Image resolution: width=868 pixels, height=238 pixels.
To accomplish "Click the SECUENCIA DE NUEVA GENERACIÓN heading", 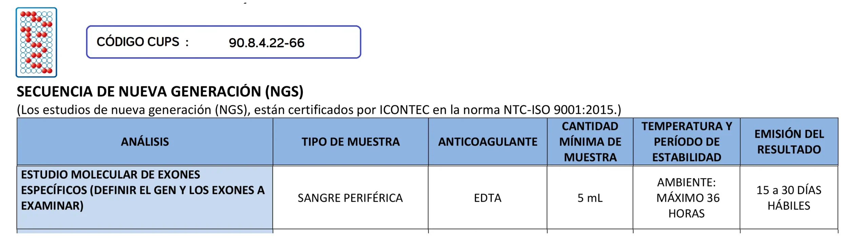I will point(160,92).
